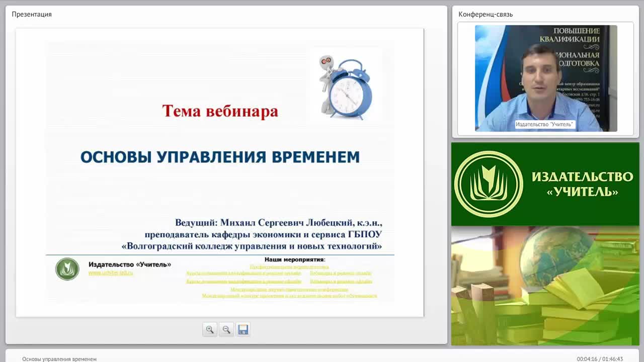Save the presentation with floppy disk icon
Viewport: 644px width, 362px height.
(x=243, y=330)
